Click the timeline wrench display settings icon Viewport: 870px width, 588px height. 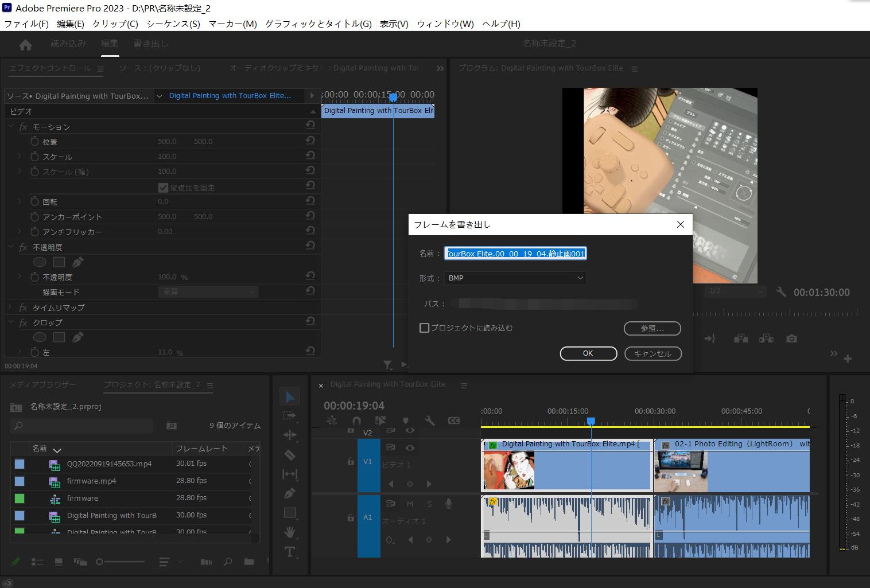pyautogui.click(x=430, y=420)
